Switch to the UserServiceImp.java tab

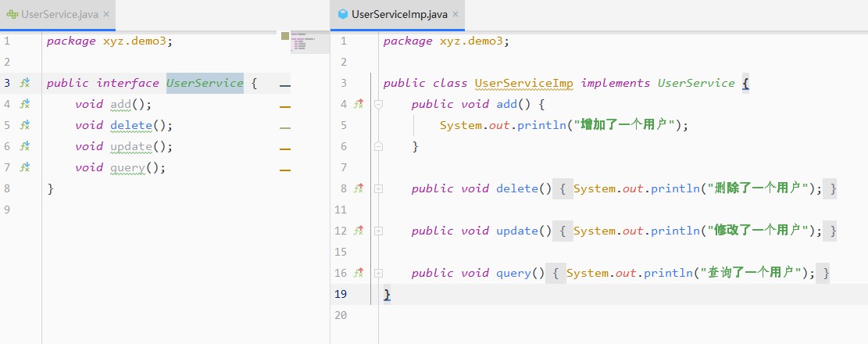[398, 14]
